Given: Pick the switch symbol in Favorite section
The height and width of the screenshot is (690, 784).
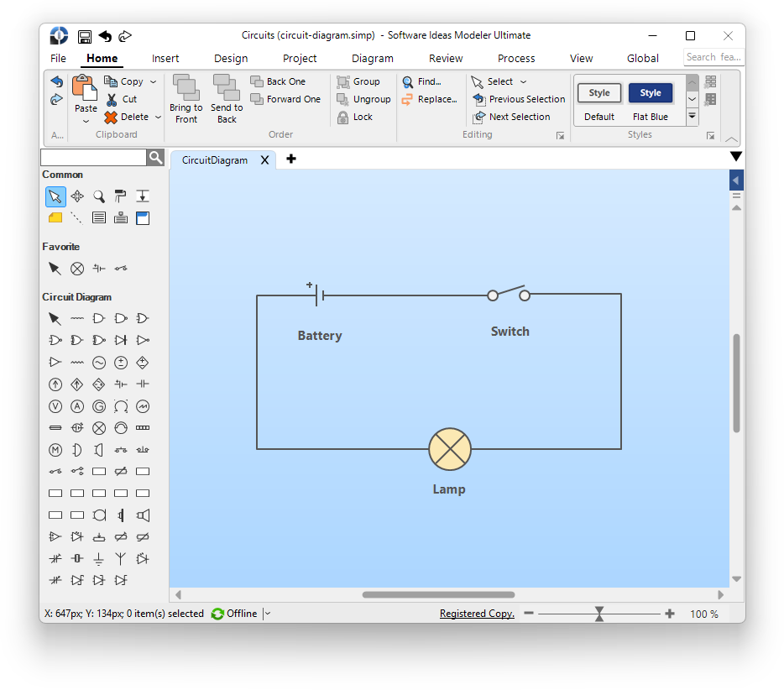Looking at the screenshot, I should click(x=121, y=269).
